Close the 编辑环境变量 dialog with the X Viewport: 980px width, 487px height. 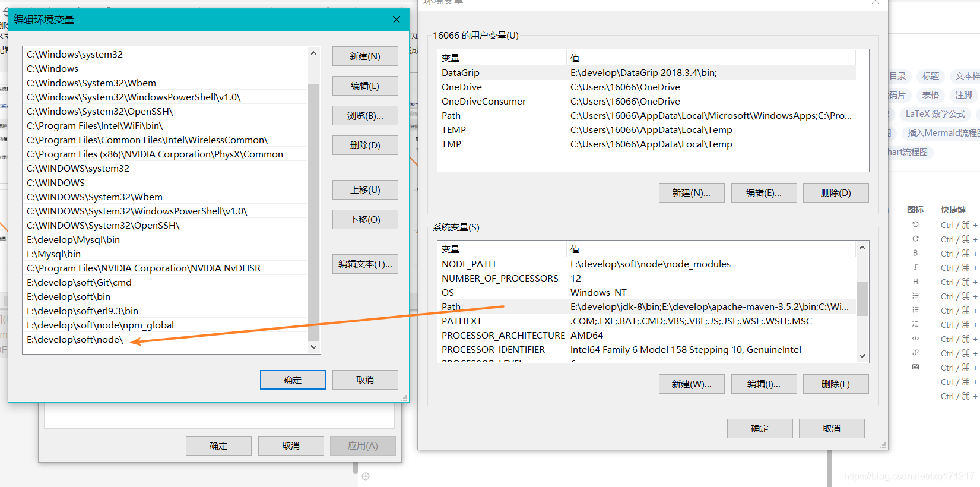397,20
